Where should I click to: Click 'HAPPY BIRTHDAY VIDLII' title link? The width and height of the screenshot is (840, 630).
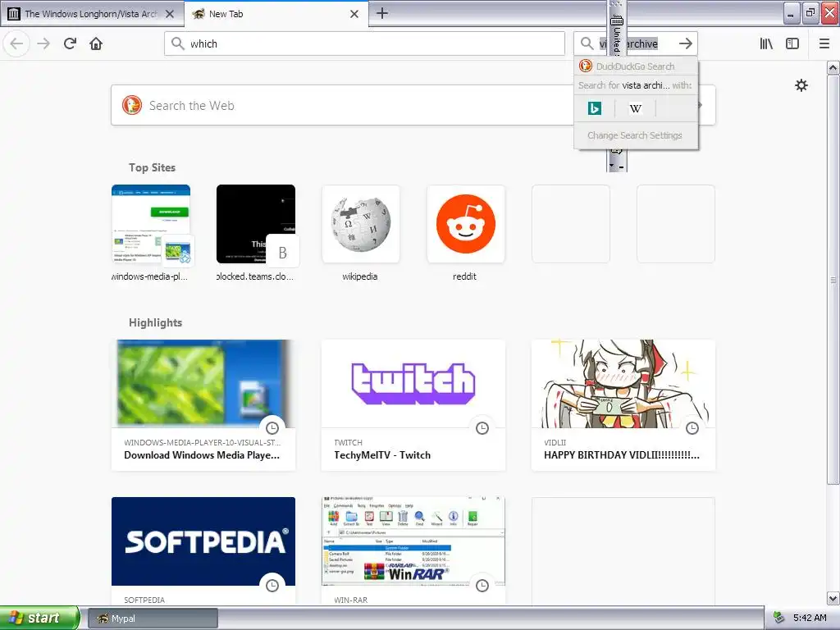[x=622, y=455]
